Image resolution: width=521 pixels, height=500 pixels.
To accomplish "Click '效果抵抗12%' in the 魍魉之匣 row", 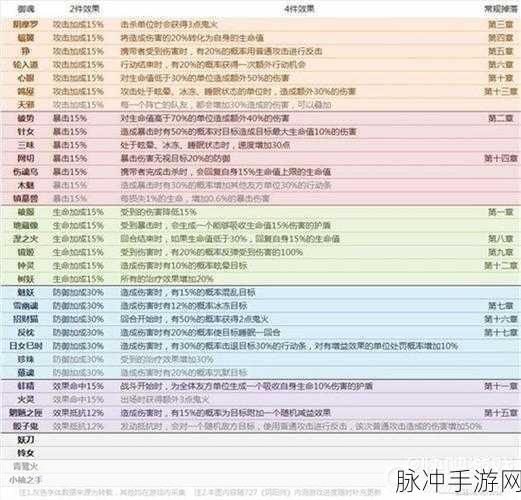I will [x=78, y=413].
